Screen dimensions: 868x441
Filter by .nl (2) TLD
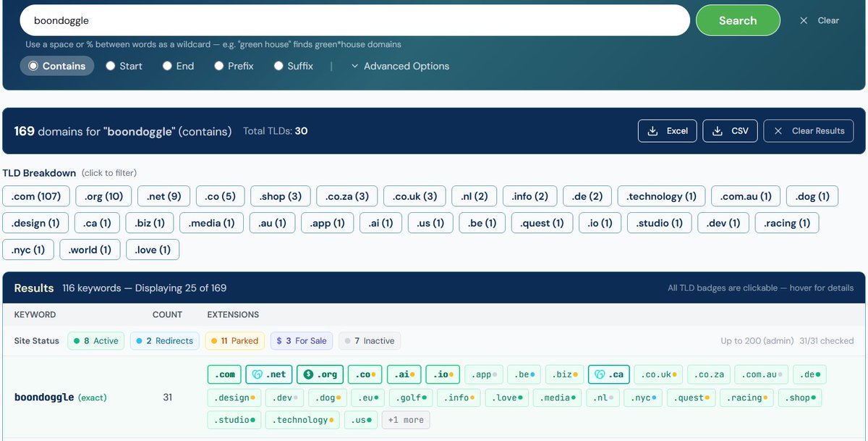(x=475, y=196)
